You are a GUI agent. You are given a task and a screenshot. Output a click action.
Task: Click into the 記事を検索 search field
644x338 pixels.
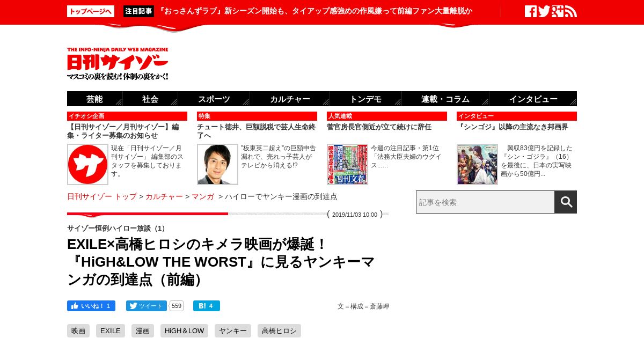pos(485,202)
